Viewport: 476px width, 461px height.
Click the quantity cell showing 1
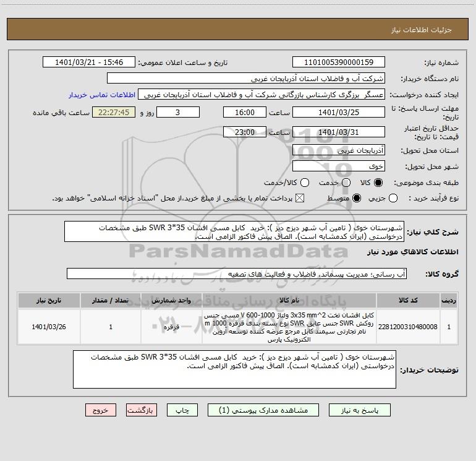(111, 327)
